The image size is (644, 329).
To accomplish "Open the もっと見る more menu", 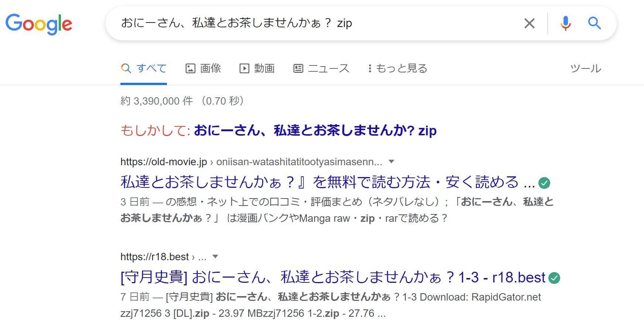I will (397, 68).
